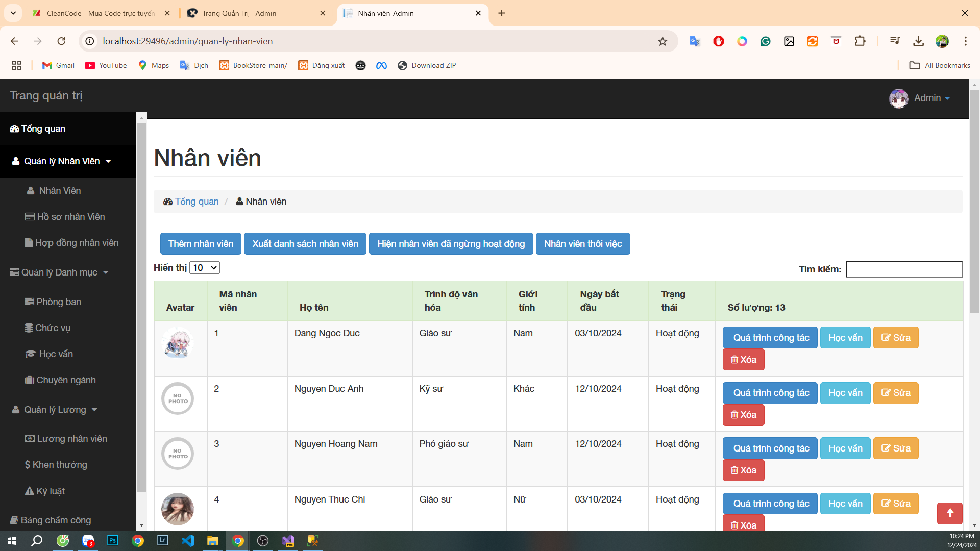This screenshot has width=980, height=551.
Task: Click Dang Ngoc Duc avatar thumbnail
Action: pyautogui.click(x=178, y=343)
